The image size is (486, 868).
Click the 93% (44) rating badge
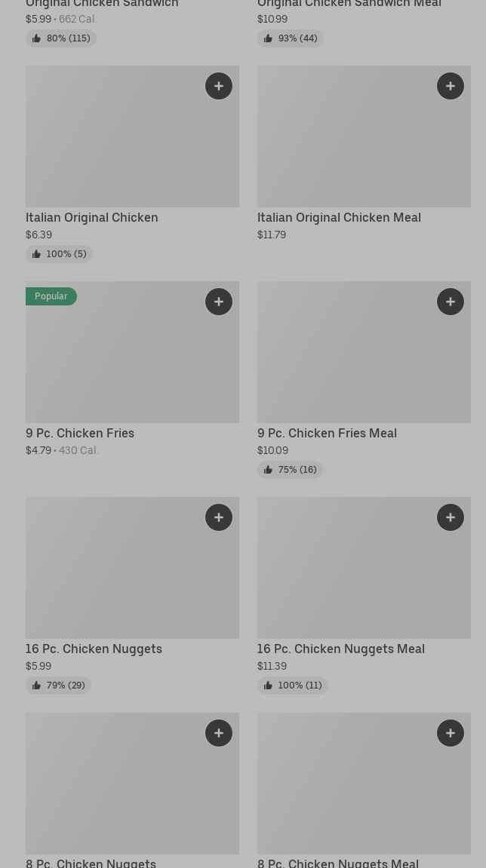[290, 38]
